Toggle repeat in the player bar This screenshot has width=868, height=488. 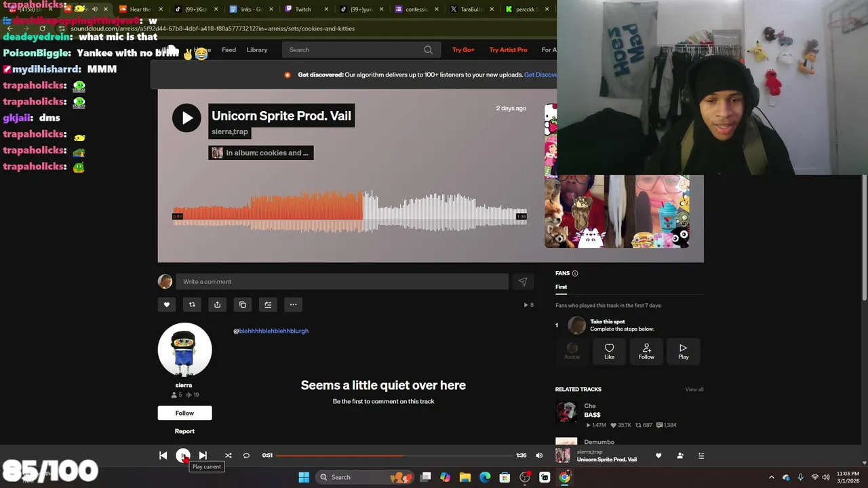tap(246, 455)
